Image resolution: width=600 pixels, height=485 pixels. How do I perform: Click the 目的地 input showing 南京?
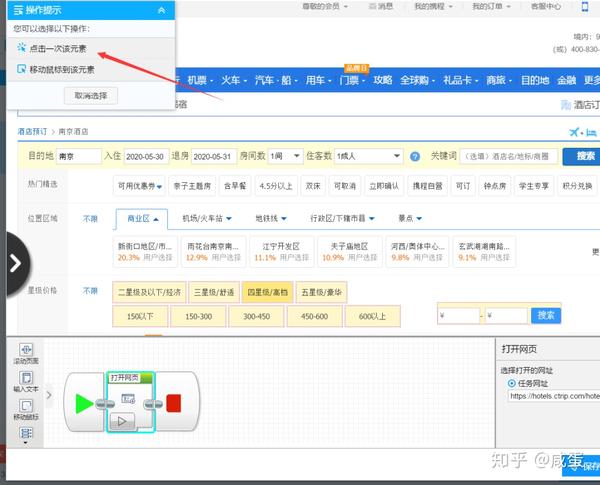click(79, 157)
